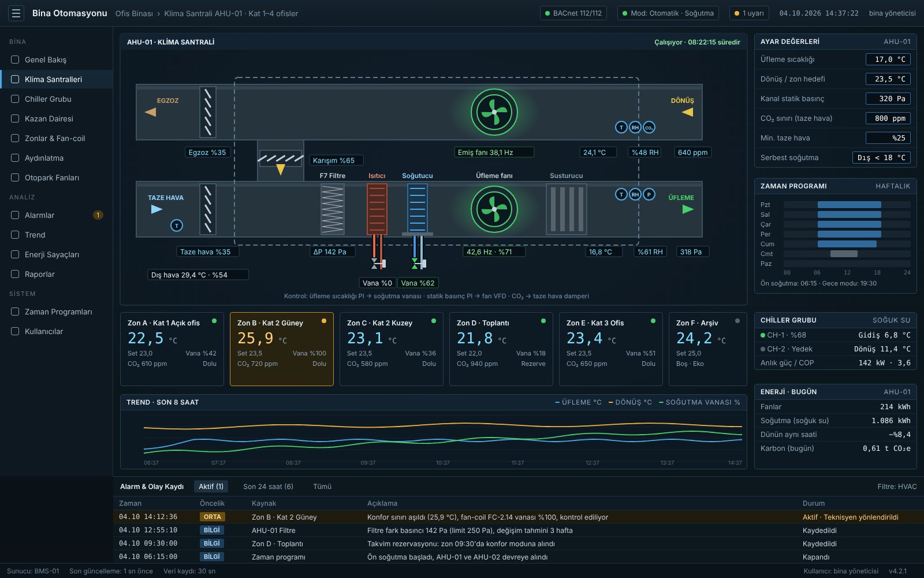The height and width of the screenshot is (578, 924).
Task: Select the exhaust fan icon
Action: click(x=494, y=112)
